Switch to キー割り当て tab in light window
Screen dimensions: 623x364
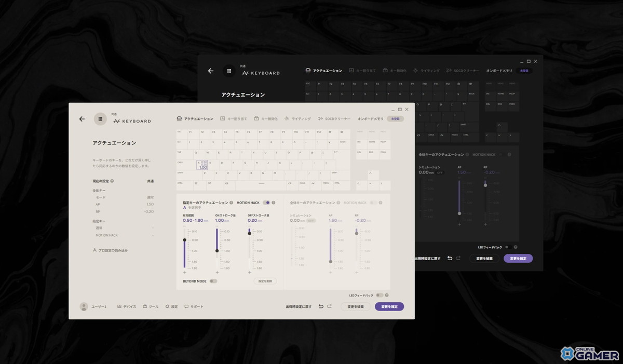pyautogui.click(x=233, y=119)
